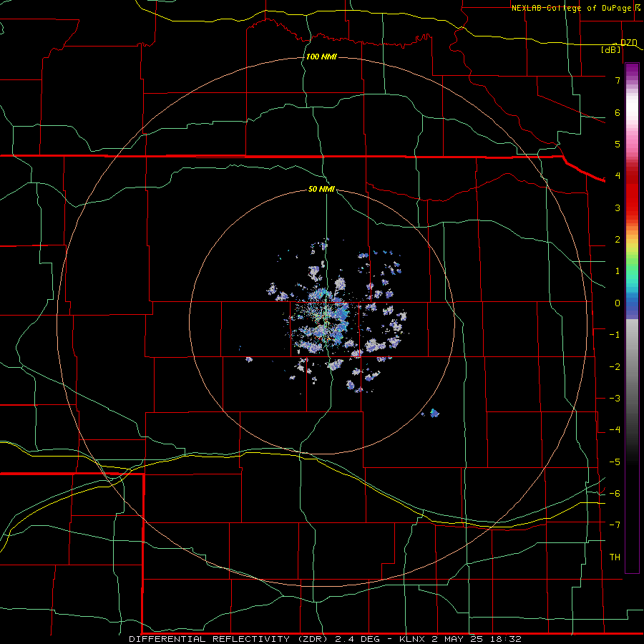Click the 0 value on the scale
The width and height of the screenshot is (644, 644).
click(618, 303)
